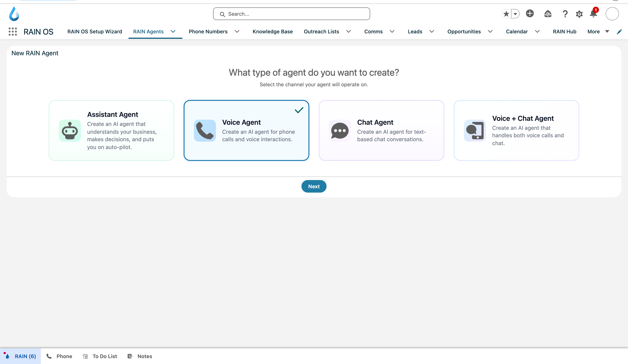Screen dimensions: 628x364
Task: Go to RAIN OS Setup Wizard tab
Action: (95, 32)
